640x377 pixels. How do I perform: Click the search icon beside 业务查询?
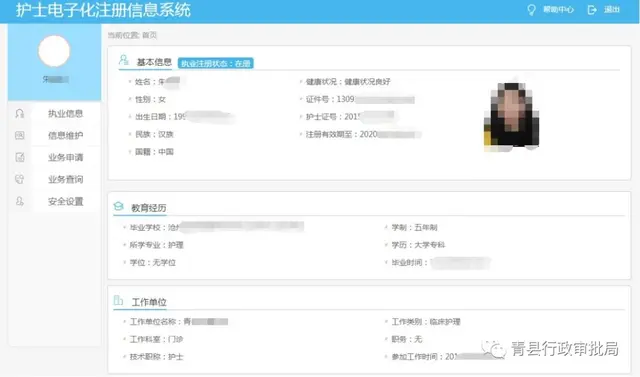(20, 179)
